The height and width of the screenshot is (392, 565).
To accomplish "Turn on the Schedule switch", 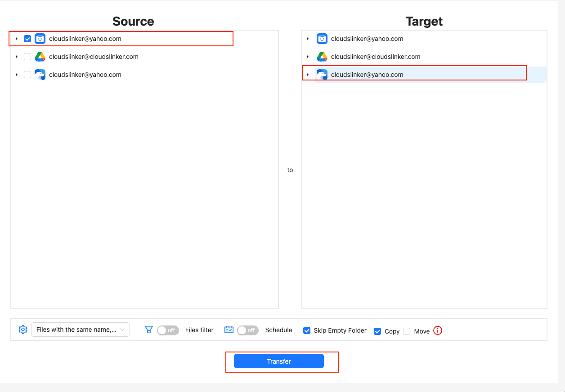I will click(x=248, y=330).
